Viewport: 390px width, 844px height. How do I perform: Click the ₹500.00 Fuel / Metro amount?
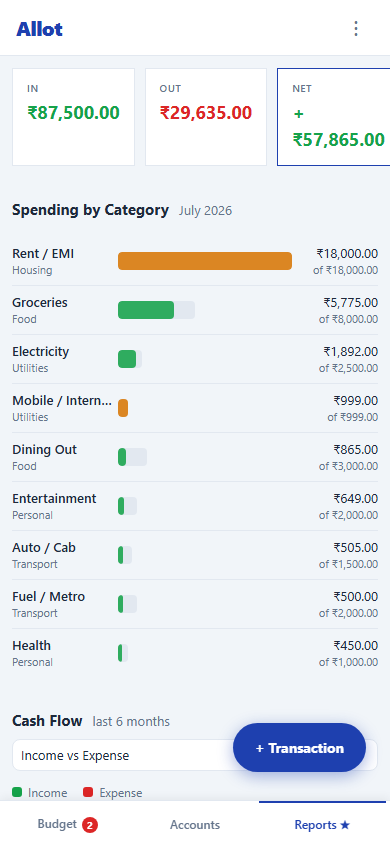(x=356, y=596)
